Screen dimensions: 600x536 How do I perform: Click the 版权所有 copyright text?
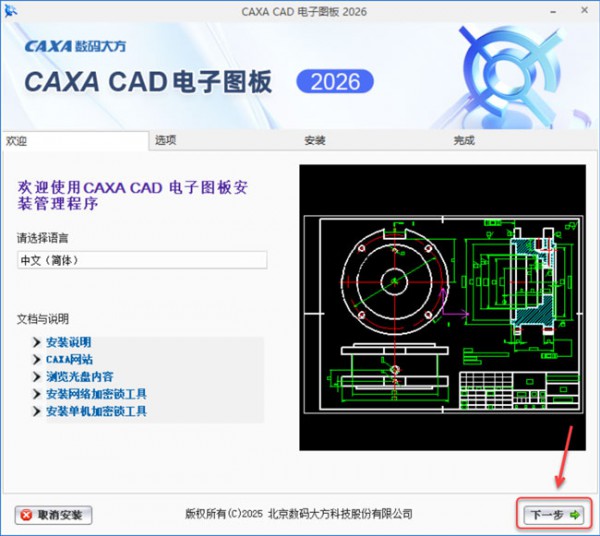[x=299, y=513]
